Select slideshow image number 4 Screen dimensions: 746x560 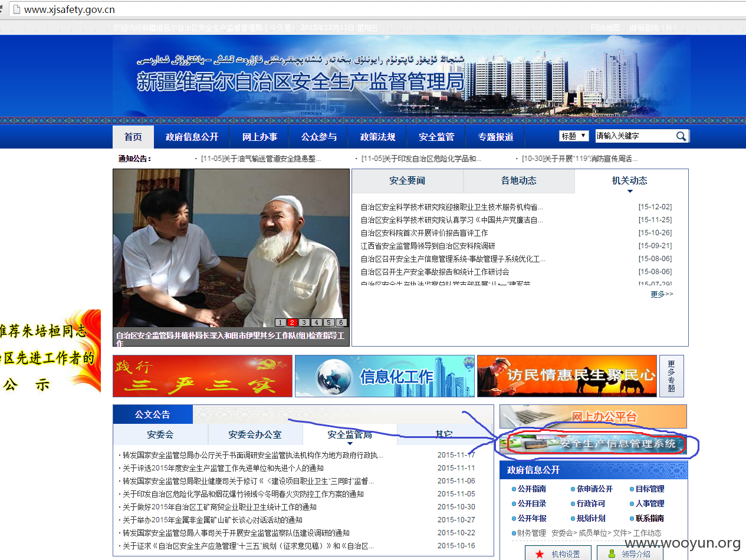coord(316,322)
